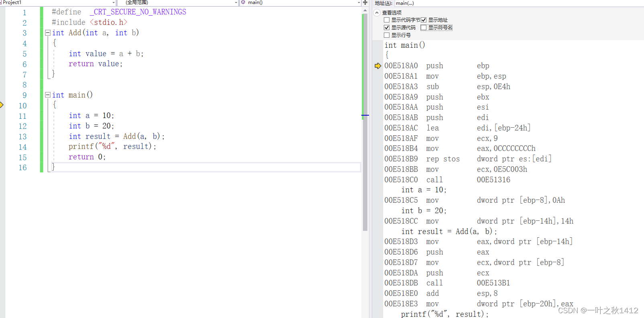Enable the 显示符号名 checkbox

(424, 28)
